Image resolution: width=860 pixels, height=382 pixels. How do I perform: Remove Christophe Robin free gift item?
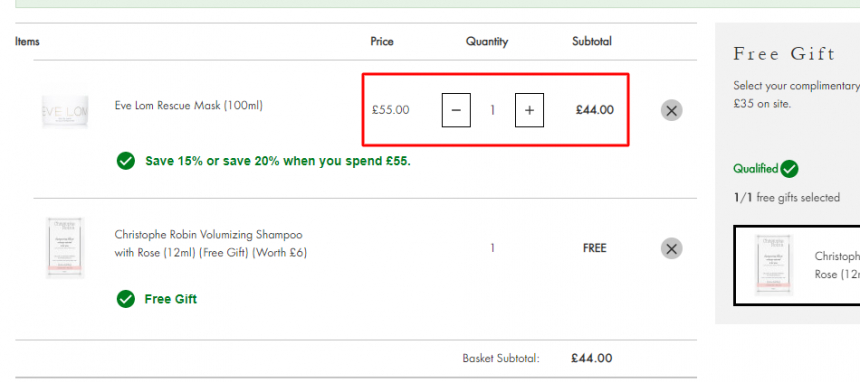671,248
